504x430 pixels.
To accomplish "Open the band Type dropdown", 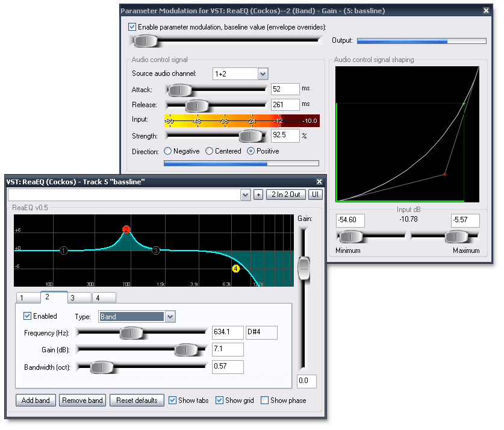I will (x=170, y=317).
